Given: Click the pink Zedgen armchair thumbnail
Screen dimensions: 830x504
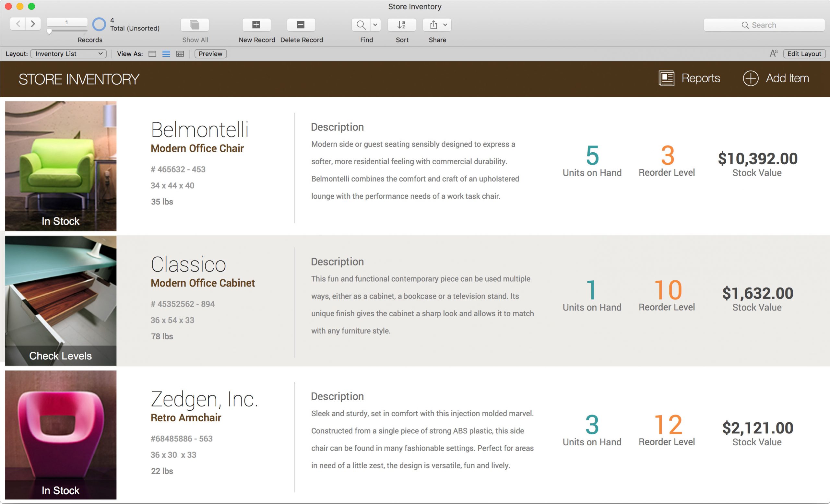Looking at the screenshot, I should pos(61,435).
